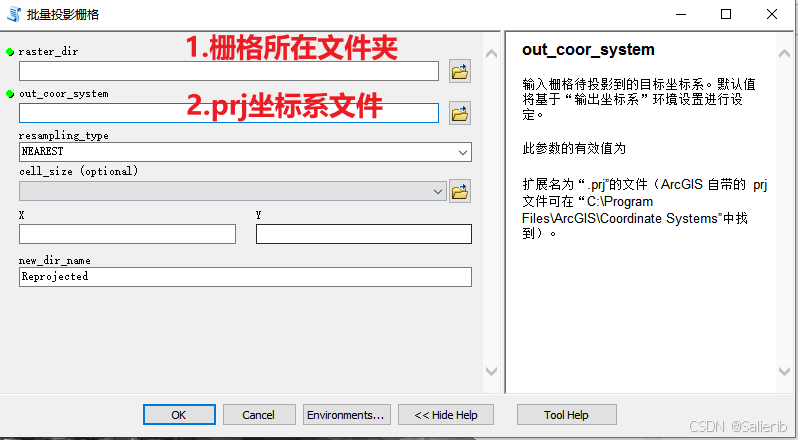Click the new_dir_name label
Viewport: 798px width, 440px height.
coord(54,260)
